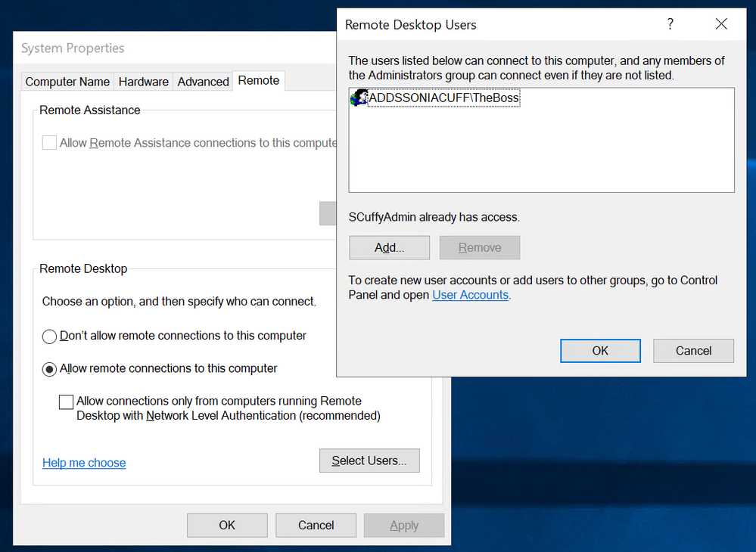Click the Remove button

click(x=479, y=247)
